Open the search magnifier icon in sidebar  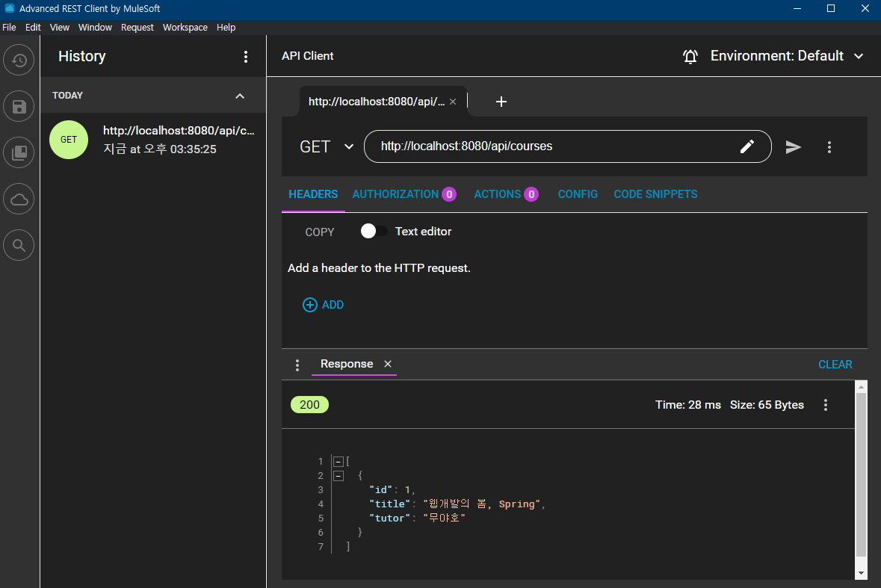pyautogui.click(x=19, y=245)
